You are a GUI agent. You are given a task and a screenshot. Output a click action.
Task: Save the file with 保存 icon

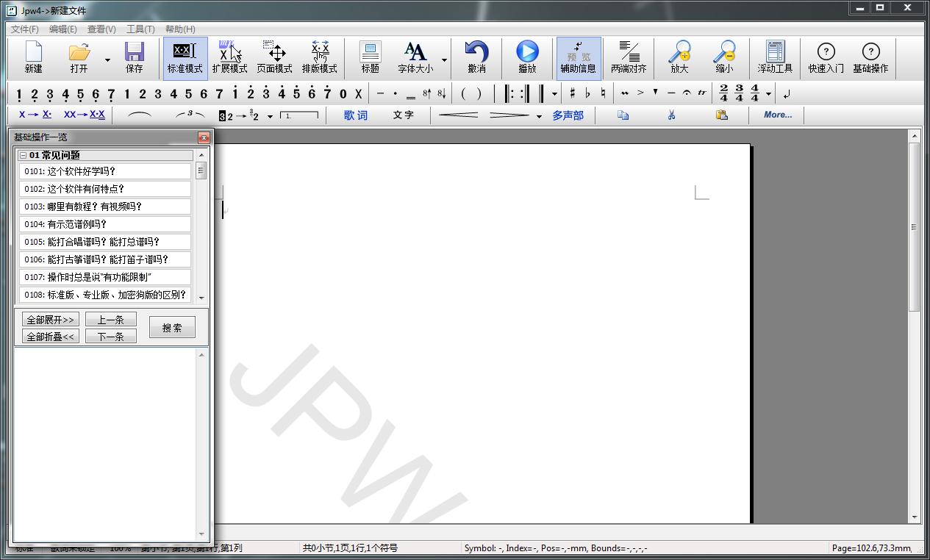tap(134, 57)
